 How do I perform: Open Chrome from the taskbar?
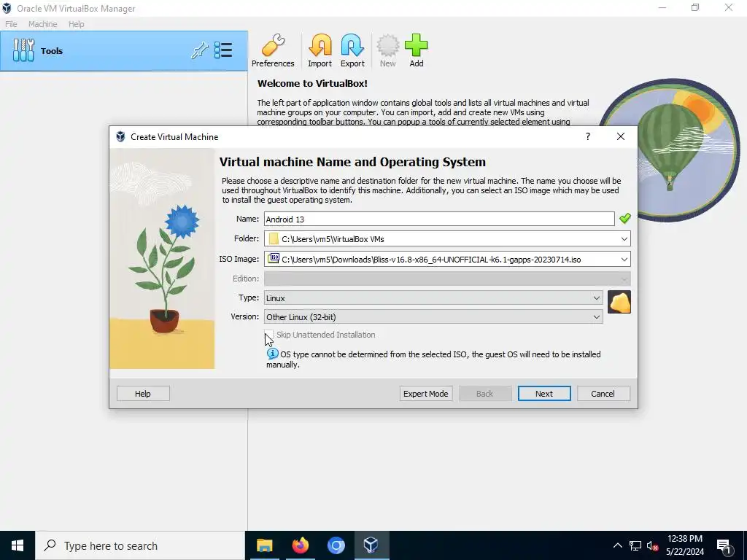pyautogui.click(x=336, y=545)
